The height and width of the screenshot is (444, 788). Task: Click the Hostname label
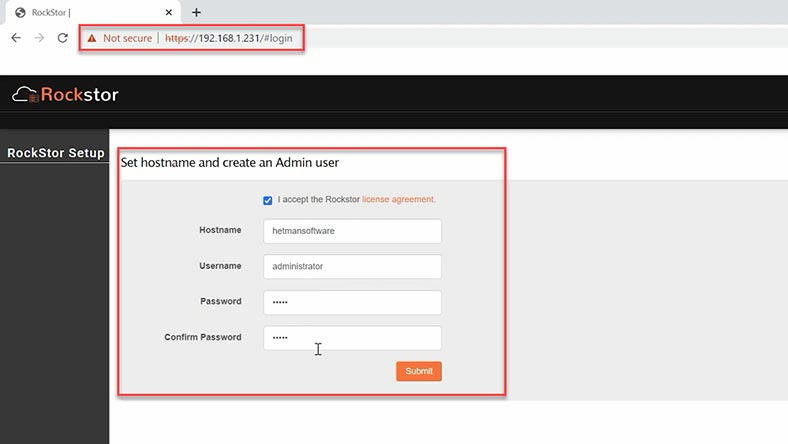pyautogui.click(x=220, y=230)
